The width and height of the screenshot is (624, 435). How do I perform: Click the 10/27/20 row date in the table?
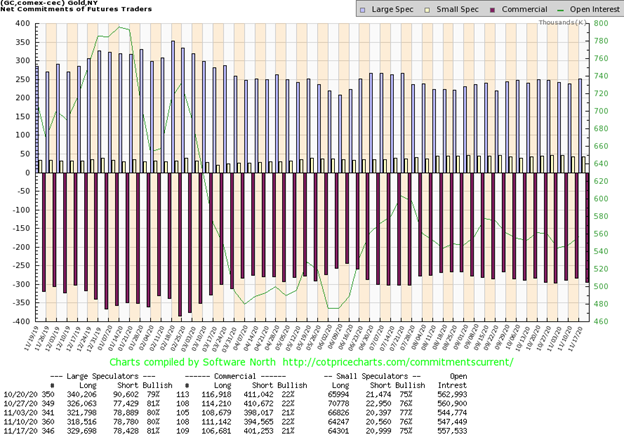tap(20, 404)
